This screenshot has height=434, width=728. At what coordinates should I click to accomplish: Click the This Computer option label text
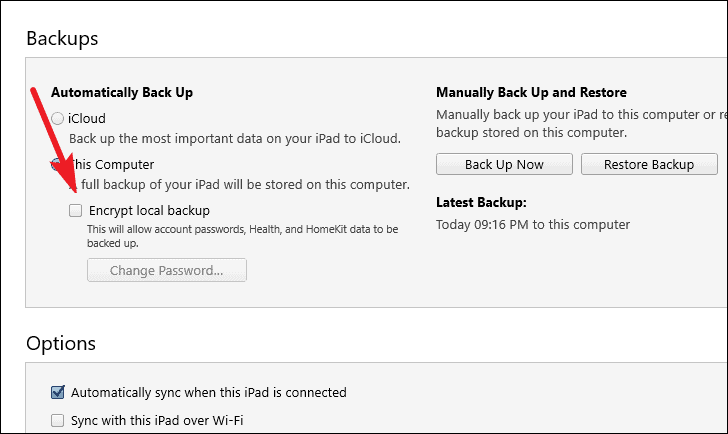113,164
